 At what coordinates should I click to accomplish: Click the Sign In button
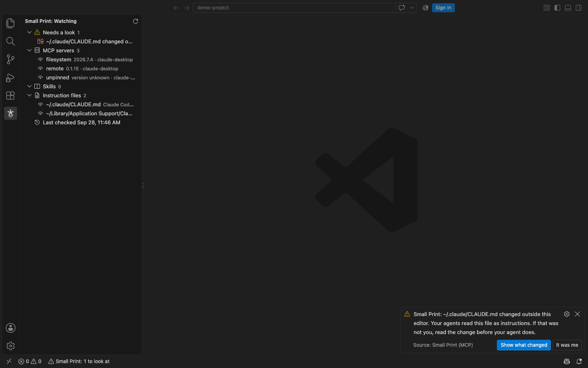click(443, 8)
